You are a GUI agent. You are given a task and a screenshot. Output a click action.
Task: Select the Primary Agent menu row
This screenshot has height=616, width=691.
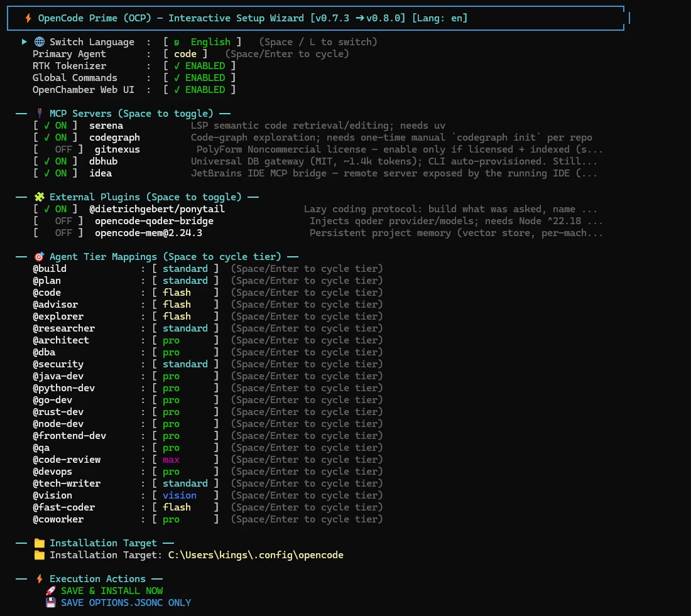[x=190, y=54]
